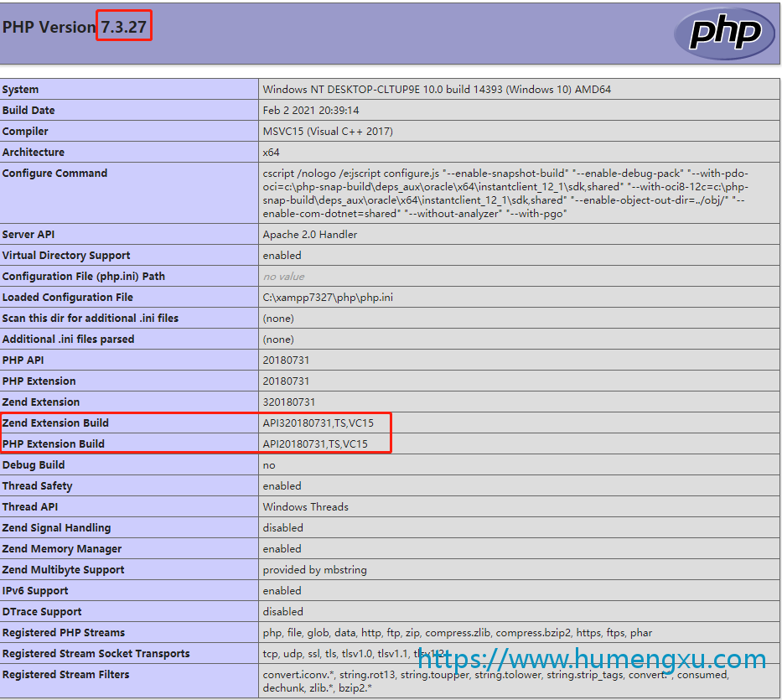
Task: Click the disabled value for Zend Signal Handling
Action: (282, 527)
